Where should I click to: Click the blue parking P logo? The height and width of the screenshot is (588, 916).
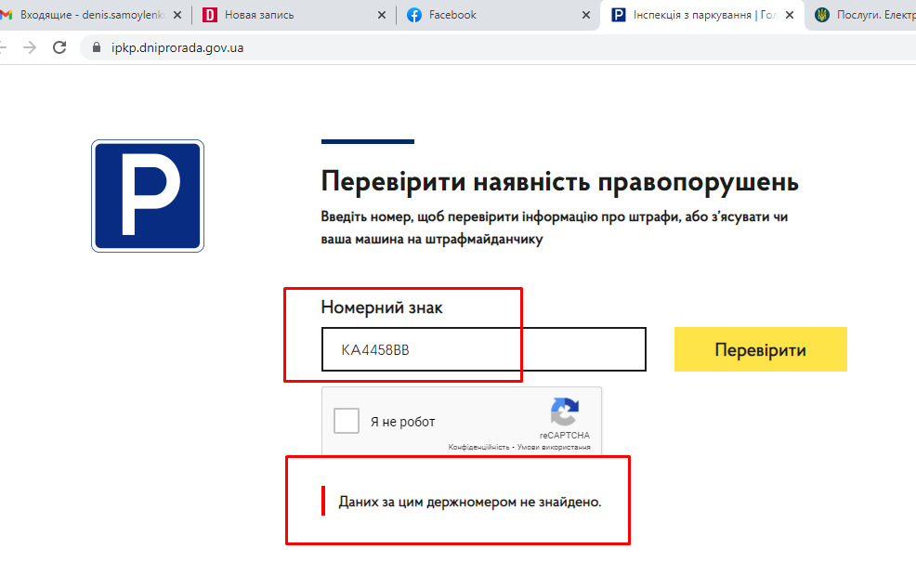148,196
